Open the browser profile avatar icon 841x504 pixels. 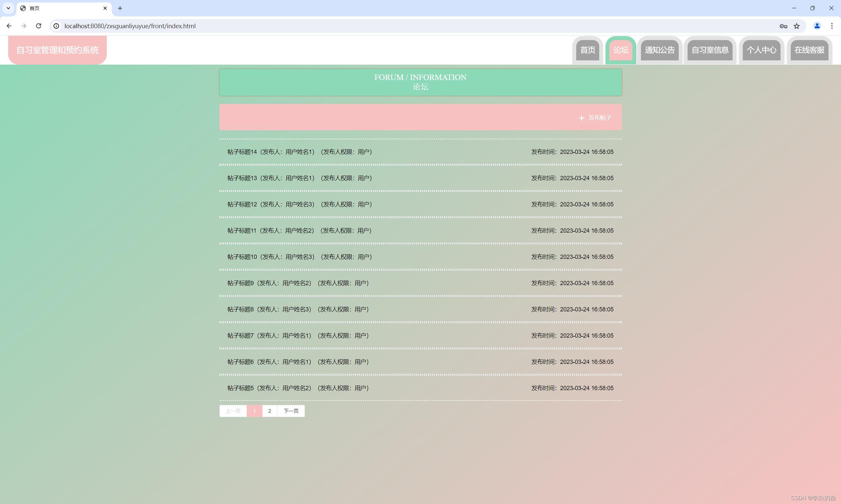tap(817, 26)
